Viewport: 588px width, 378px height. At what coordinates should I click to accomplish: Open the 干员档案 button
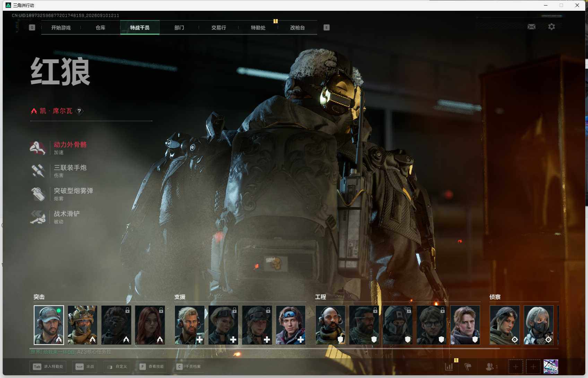(189, 367)
